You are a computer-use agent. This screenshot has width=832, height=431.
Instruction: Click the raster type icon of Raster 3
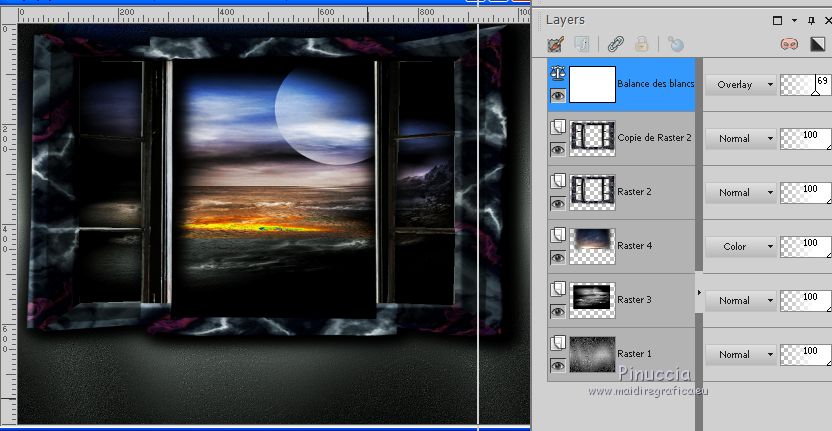[x=558, y=289]
